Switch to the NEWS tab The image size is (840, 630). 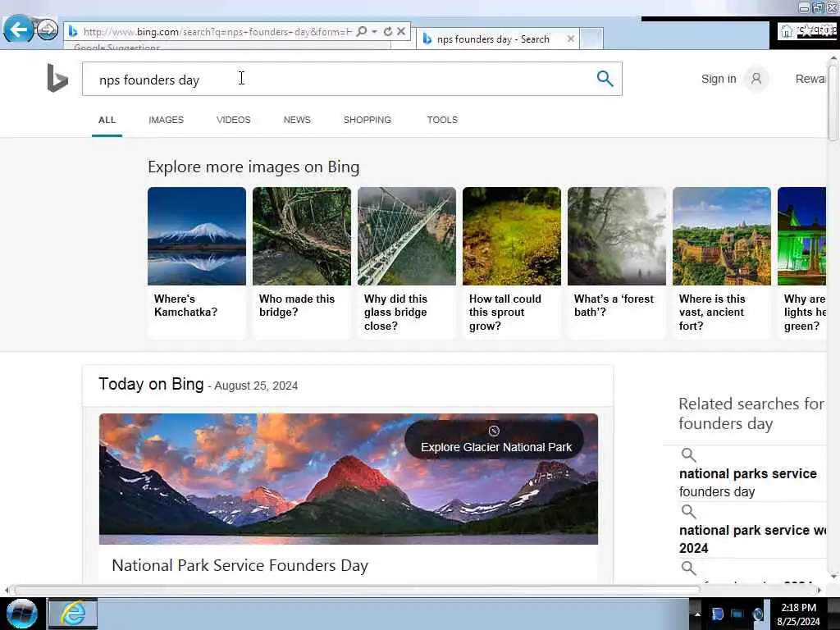click(x=297, y=120)
